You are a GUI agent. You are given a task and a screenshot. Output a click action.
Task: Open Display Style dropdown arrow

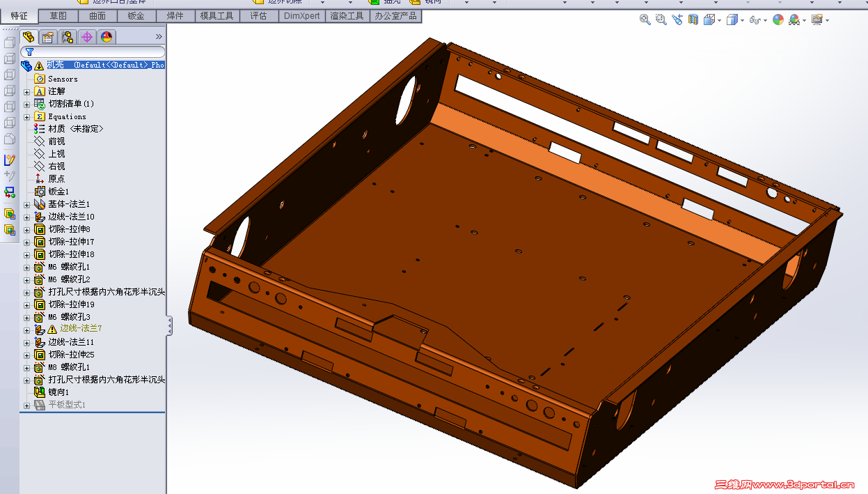click(742, 21)
